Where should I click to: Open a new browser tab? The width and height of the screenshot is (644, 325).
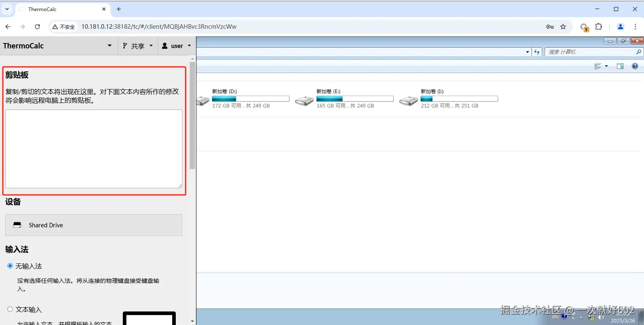119,9
